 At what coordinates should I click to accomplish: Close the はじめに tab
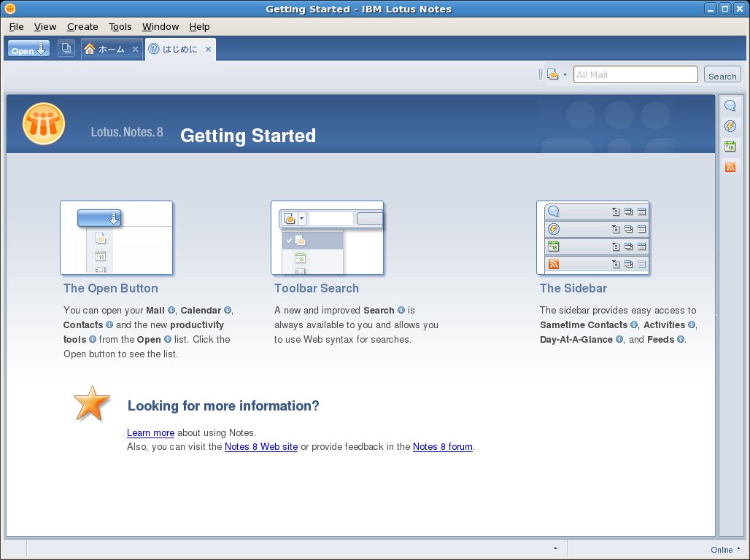tap(208, 49)
